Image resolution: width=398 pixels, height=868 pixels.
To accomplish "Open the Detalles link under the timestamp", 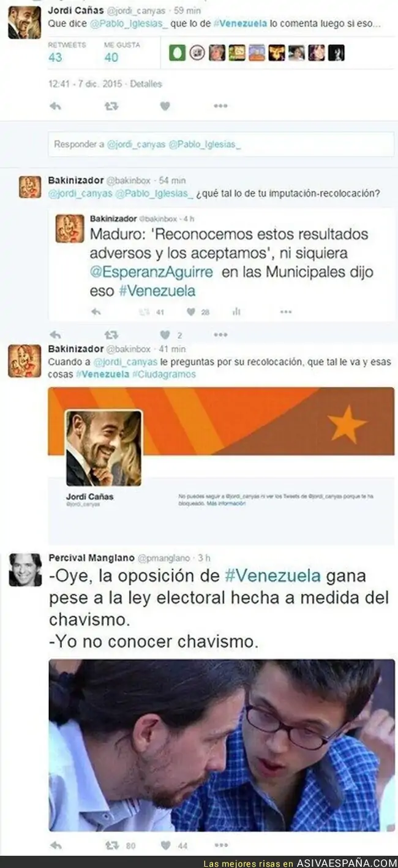I will [146, 84].
